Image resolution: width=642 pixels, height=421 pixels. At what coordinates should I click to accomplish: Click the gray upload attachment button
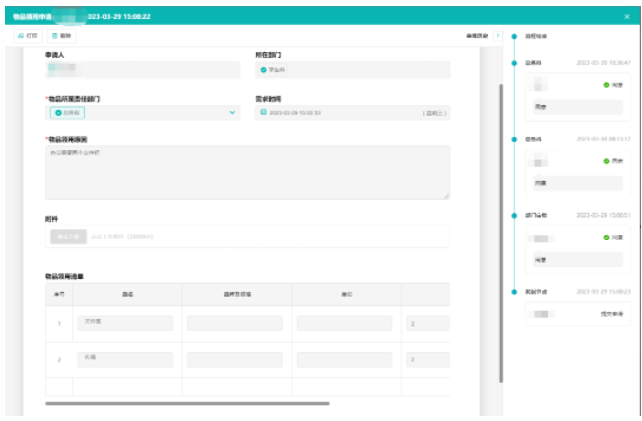pos(68,236)
